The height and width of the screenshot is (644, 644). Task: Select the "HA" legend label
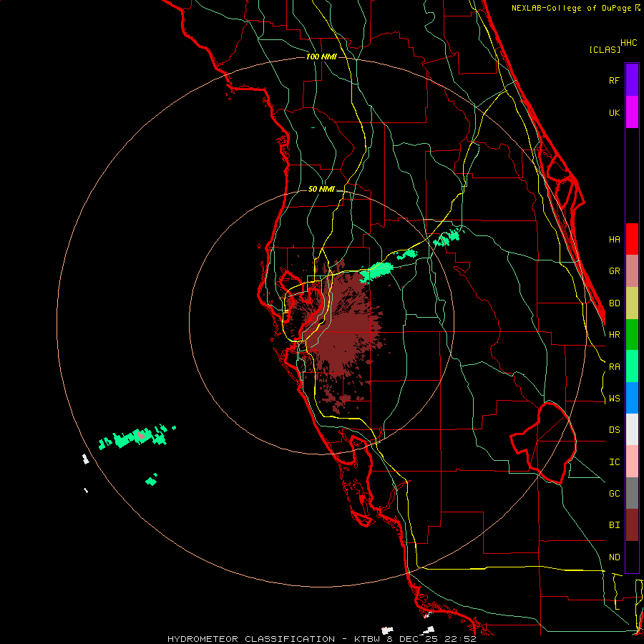(614, 239)
